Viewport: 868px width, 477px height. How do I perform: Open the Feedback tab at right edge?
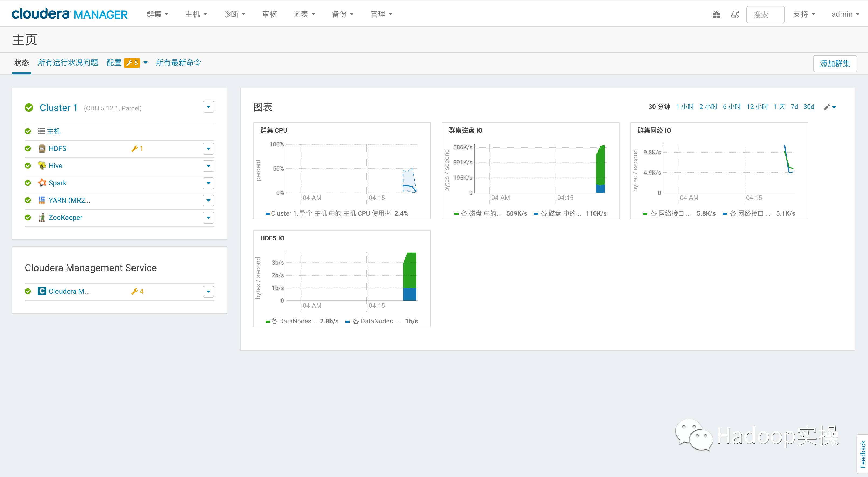[863, 454]
